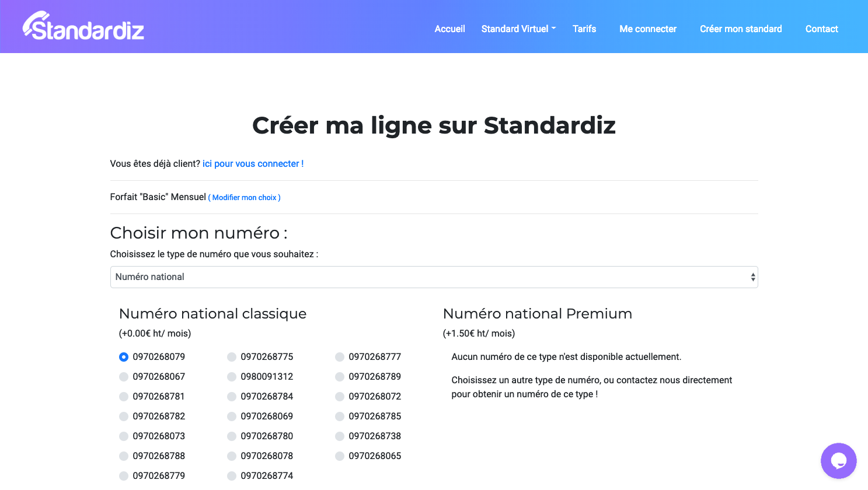
Task: Click 'ici pour vous connecter !' link
Action: (x=253, y=164)
